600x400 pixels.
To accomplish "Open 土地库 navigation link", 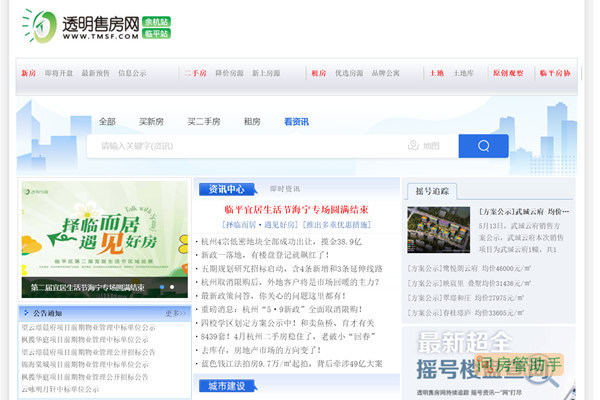I will click(x=463, y=73).
